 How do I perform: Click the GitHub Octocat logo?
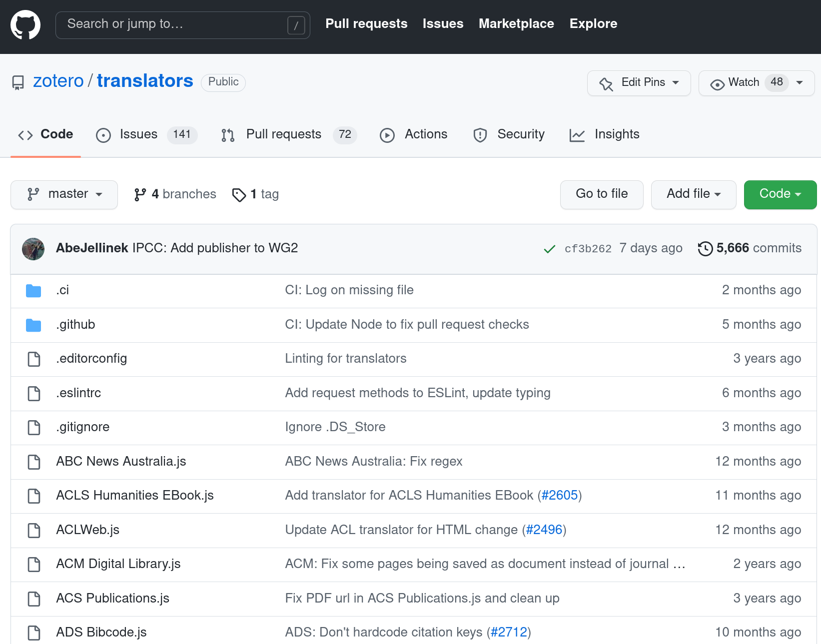25,24
